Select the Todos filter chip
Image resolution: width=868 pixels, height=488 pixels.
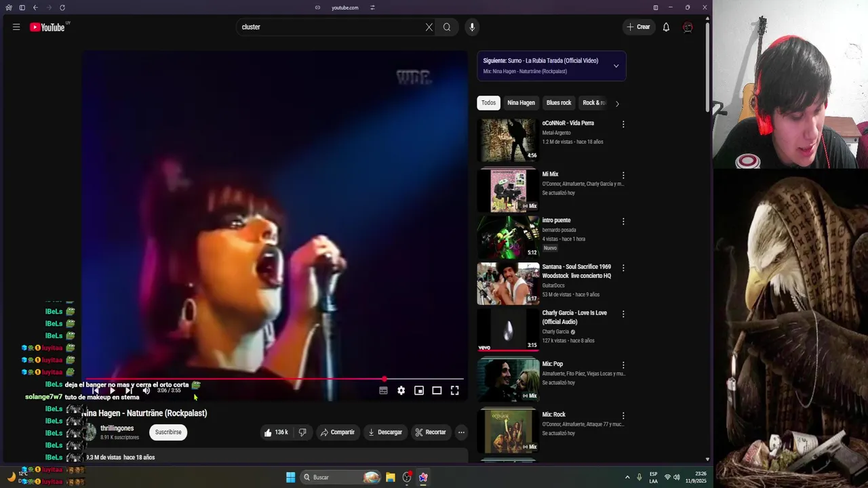click(x=488, y=103)
